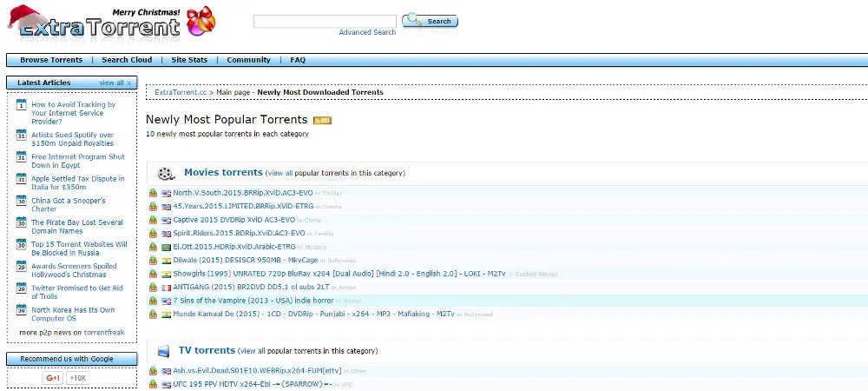Open UFC 195 PPV HDTV x264-Ebi title
This screenshot has height=391, width=868.
coord(253,384)
